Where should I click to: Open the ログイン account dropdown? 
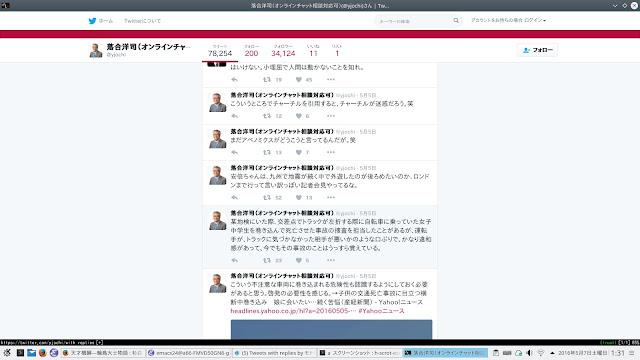(x=535, y=20)
